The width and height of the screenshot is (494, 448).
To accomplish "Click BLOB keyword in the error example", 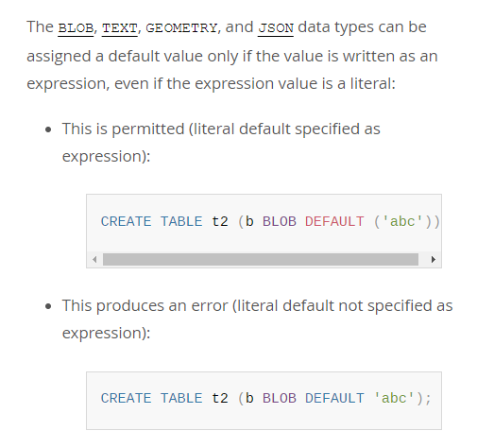I will click(280, 398).
